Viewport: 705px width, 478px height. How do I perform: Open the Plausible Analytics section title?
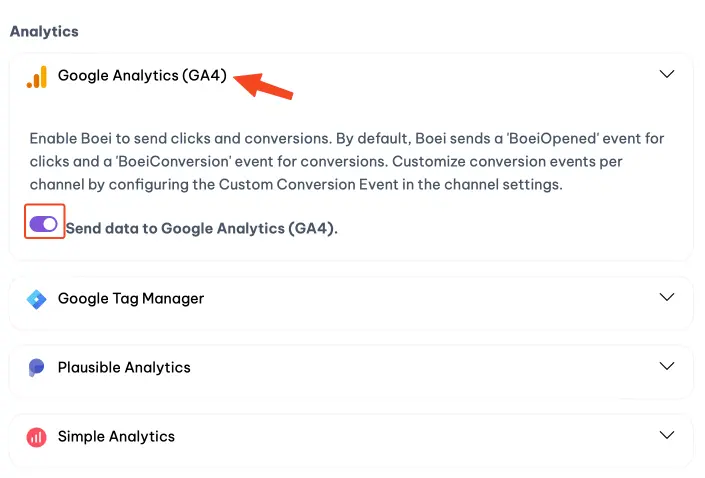(124, 367)
